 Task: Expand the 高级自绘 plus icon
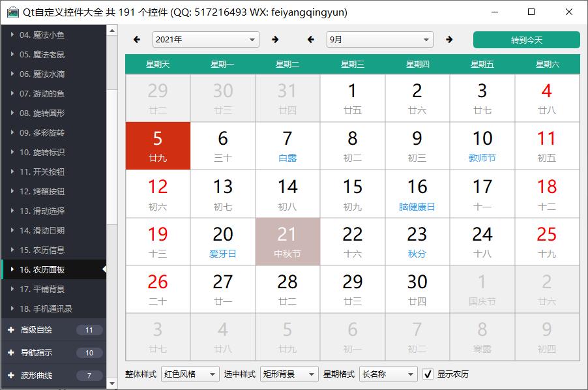coord(10,330)
